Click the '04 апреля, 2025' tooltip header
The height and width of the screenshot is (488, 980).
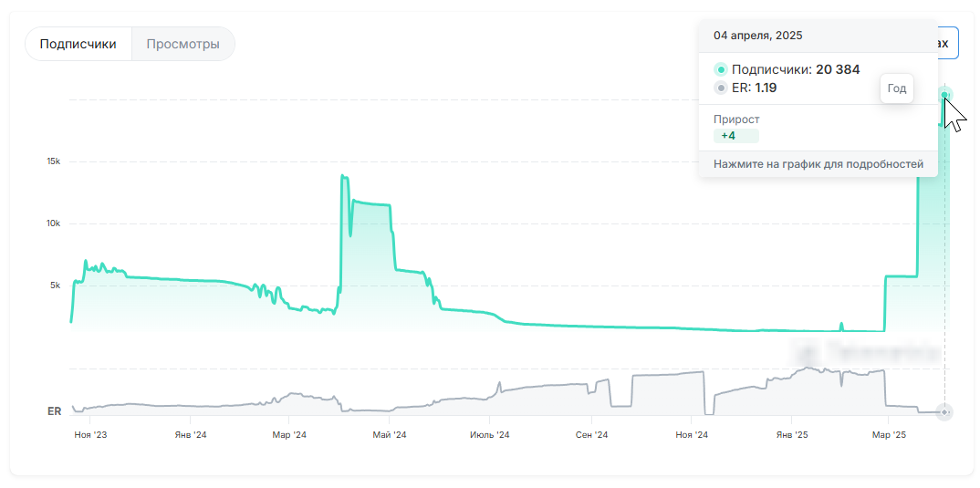coord(757,36)
